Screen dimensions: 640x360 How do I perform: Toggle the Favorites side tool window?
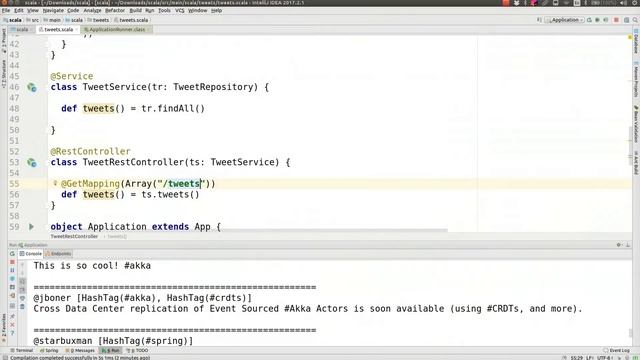click(4, 327)
